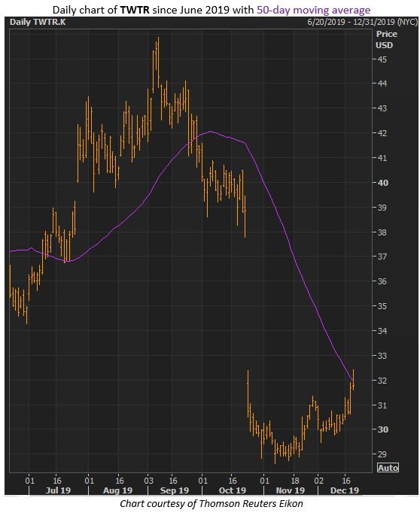Click the 'Dec 19' month label

click(x=345, y=490)
